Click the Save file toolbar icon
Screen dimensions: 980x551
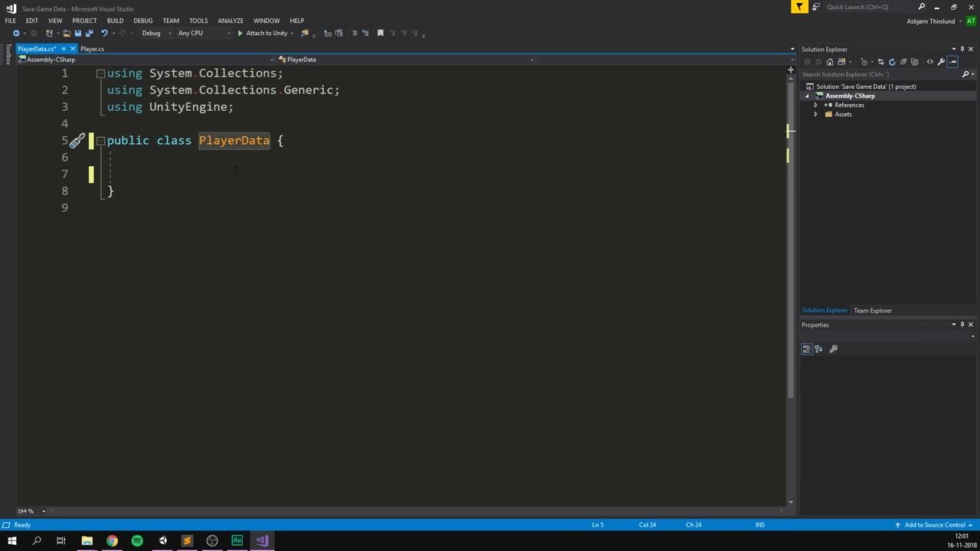click(x=77, y=33)
